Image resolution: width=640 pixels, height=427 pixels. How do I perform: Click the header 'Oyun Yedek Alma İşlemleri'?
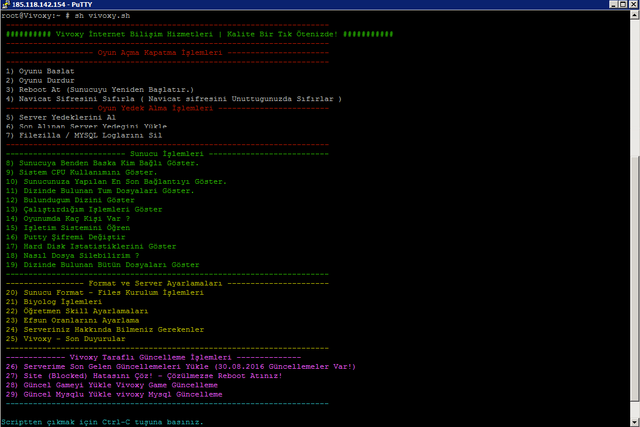155,108
